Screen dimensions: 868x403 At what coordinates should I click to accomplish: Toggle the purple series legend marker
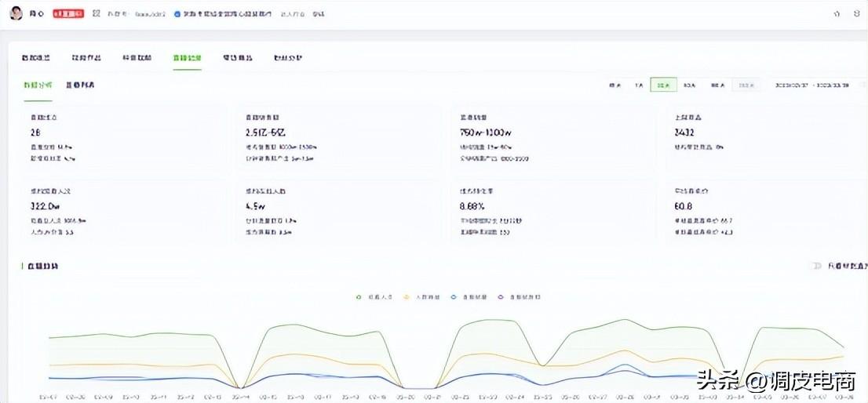pyautogui.click(x=500, y=297)
